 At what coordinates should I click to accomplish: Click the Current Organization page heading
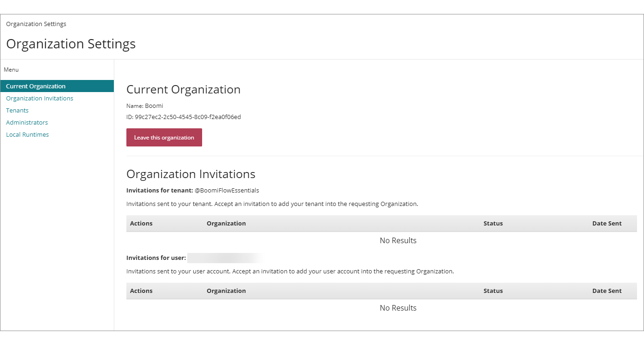[184, 89]
